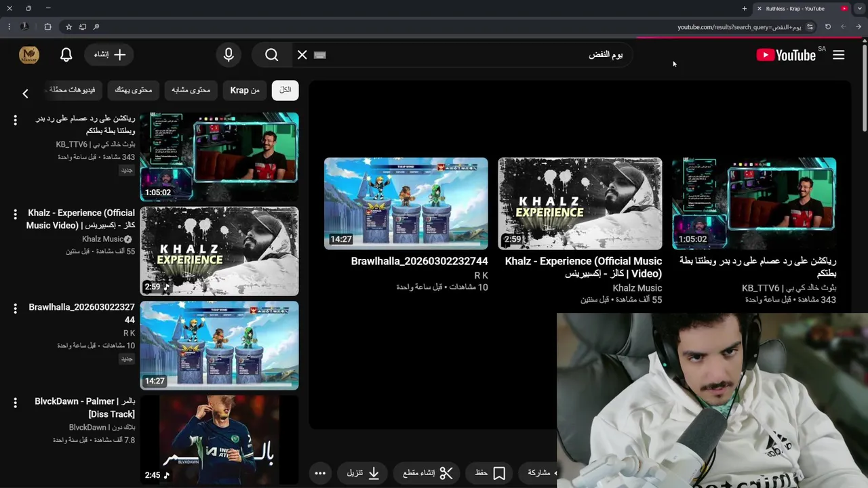868x488 pixels.
Task: Select the Ruthless - Krap - YouTube tab
Action: pyautogui.click(x=802, y=9)
